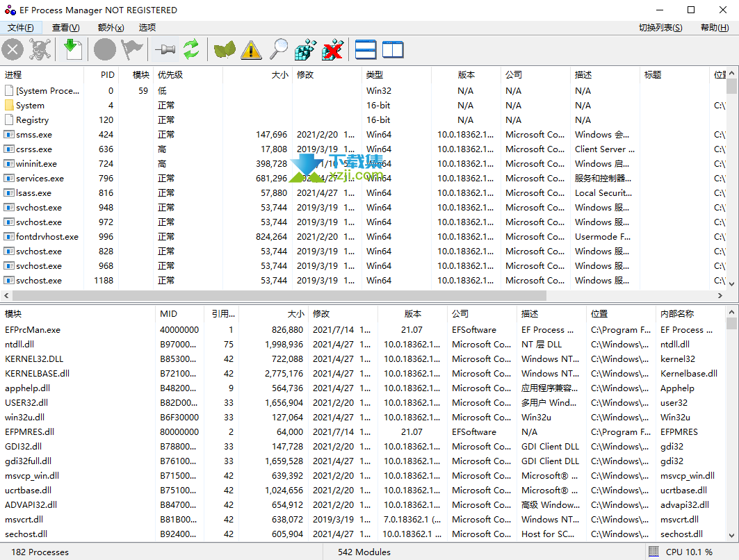
Task: Open the 文件(F) menu
Action: click(21, 28)
